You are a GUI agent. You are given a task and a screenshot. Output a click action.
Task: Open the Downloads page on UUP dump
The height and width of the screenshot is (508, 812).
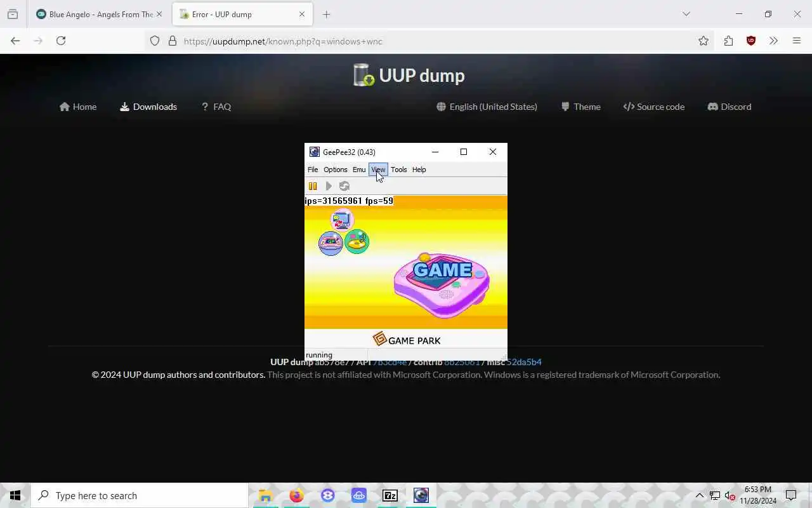pyautogui.click(x=148, y=107)
